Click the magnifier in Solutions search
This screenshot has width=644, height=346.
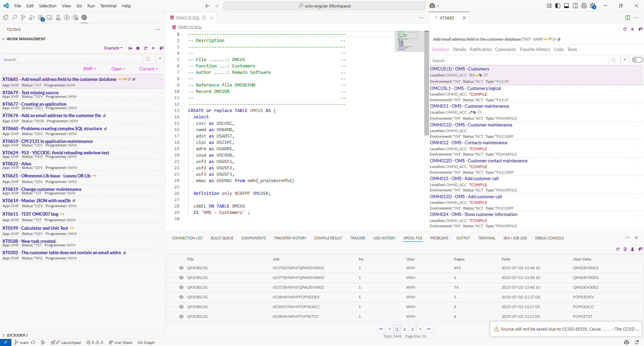pos(613,60)
